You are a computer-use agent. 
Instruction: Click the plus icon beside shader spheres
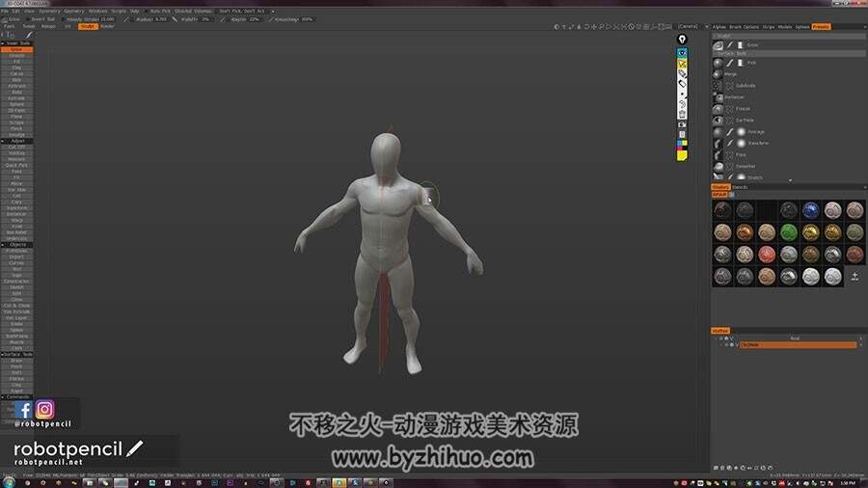click(x=854, y=277)
